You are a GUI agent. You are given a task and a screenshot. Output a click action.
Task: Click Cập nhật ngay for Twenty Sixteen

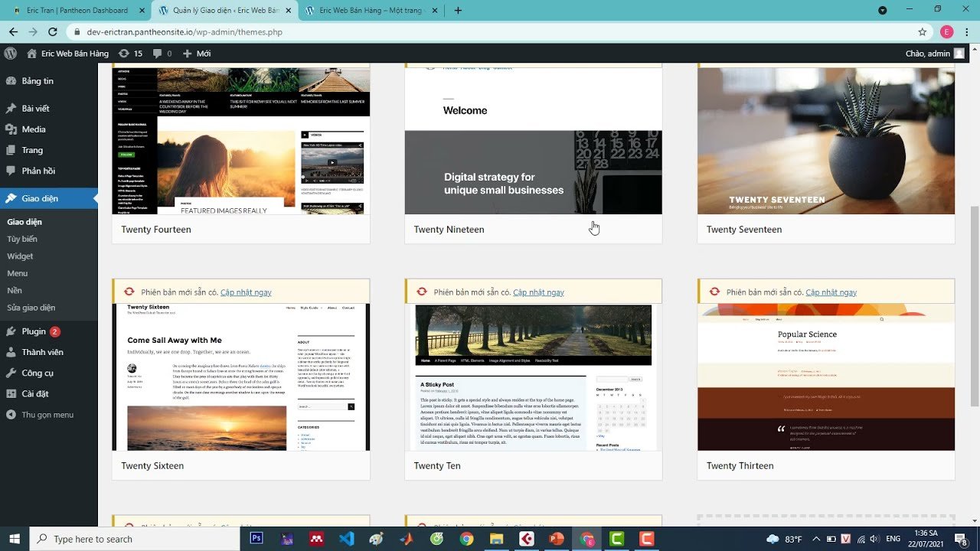246,292
